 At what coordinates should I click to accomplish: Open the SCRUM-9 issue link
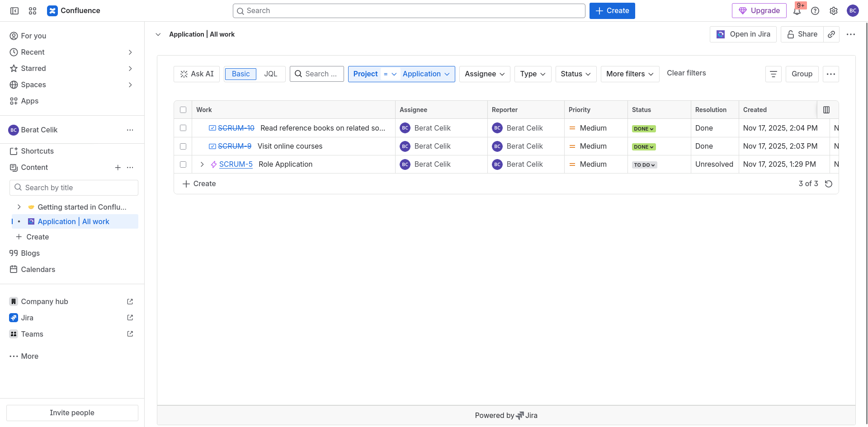pyautogui.click(x=235, y=146)
